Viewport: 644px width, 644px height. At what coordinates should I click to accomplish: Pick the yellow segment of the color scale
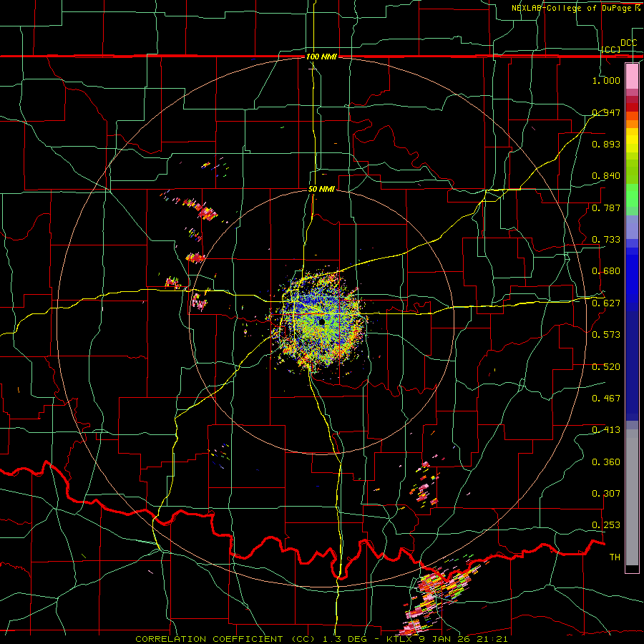(632, 141)
